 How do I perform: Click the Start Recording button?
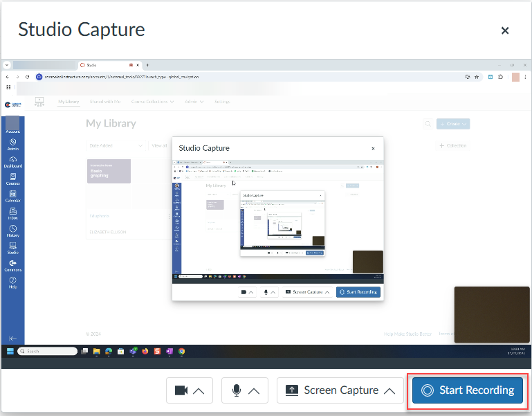[470, 390]
